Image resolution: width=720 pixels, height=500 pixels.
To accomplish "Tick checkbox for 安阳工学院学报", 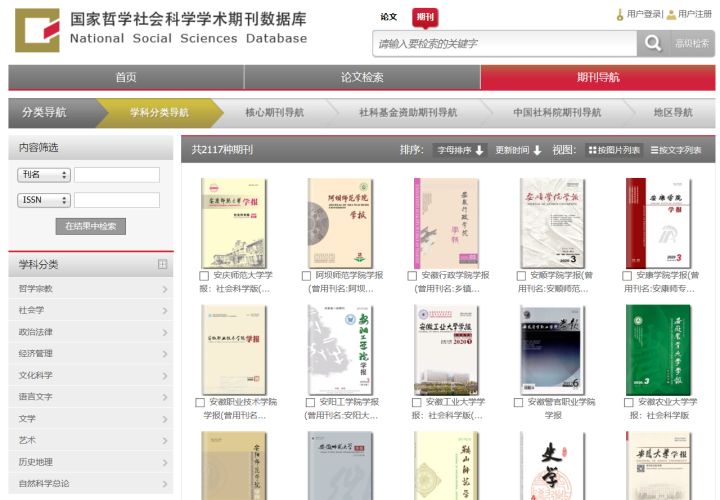I will (x=310, y=402).
